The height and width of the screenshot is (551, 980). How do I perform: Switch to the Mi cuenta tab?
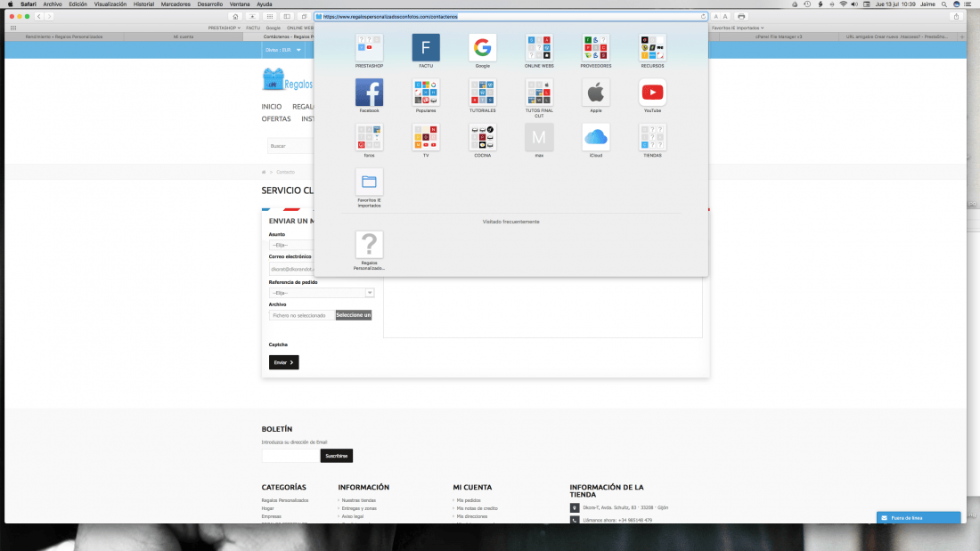pos(184,36)
